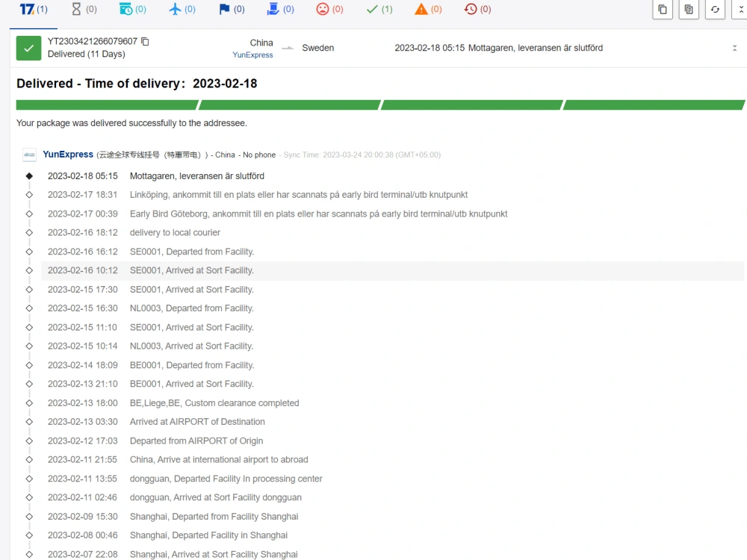Screen dimensions: 747x560
Task: Open the In Transit truck-clock tab
Action: pos(132,10)
